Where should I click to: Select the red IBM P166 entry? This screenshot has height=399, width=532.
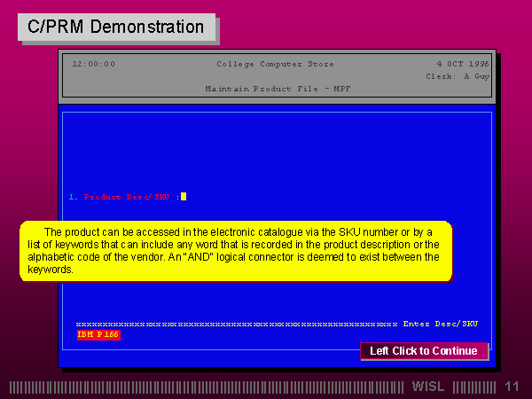[x=98, y=334]
